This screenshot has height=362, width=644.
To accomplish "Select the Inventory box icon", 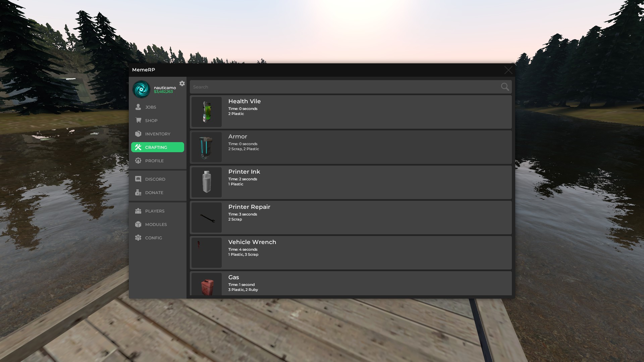I will [138, 133].
